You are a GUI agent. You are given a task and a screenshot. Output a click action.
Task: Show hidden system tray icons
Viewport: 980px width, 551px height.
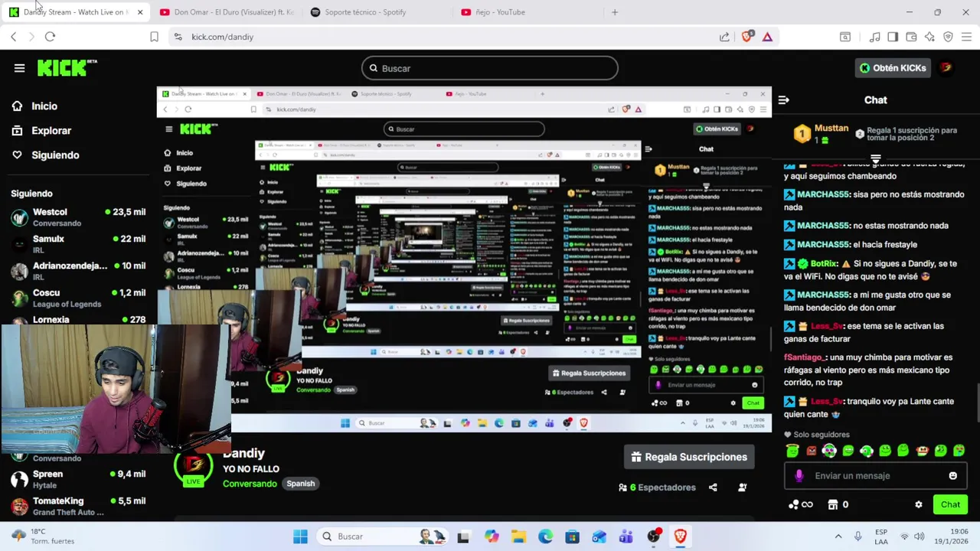838,536
